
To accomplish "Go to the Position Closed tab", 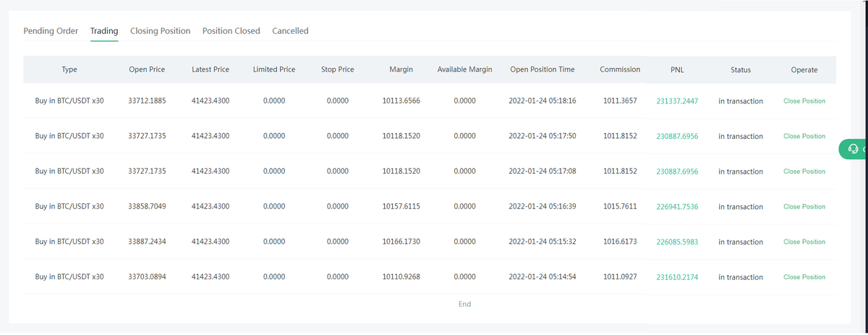I will (231, 31).
